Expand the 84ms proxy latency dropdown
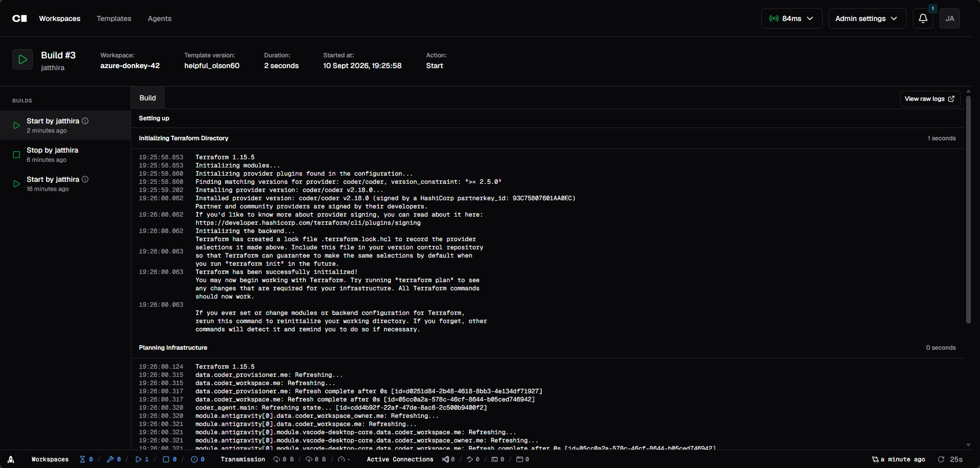Image resolution: width=980 pixels, height=468 pixels. pos(792,18)
